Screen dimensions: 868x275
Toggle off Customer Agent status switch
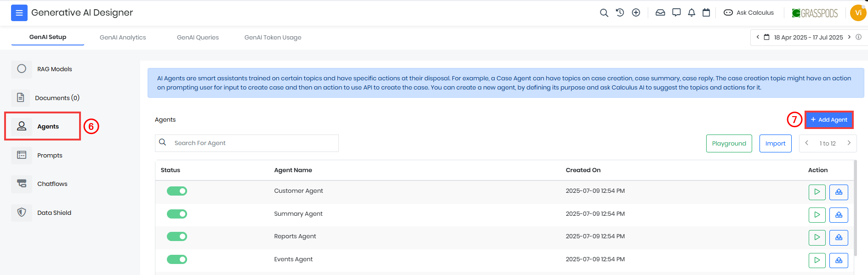coord(177,191)
